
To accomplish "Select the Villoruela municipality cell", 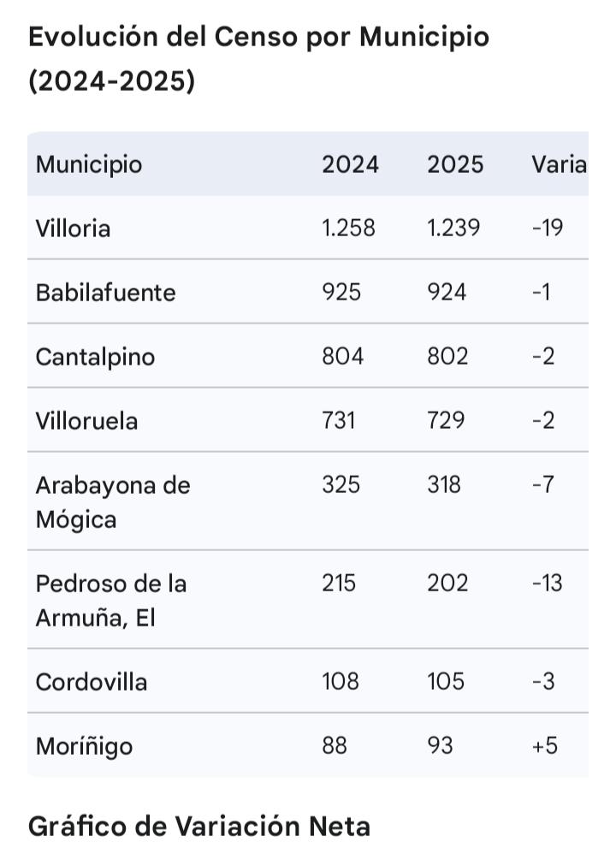I will [86, 420].
